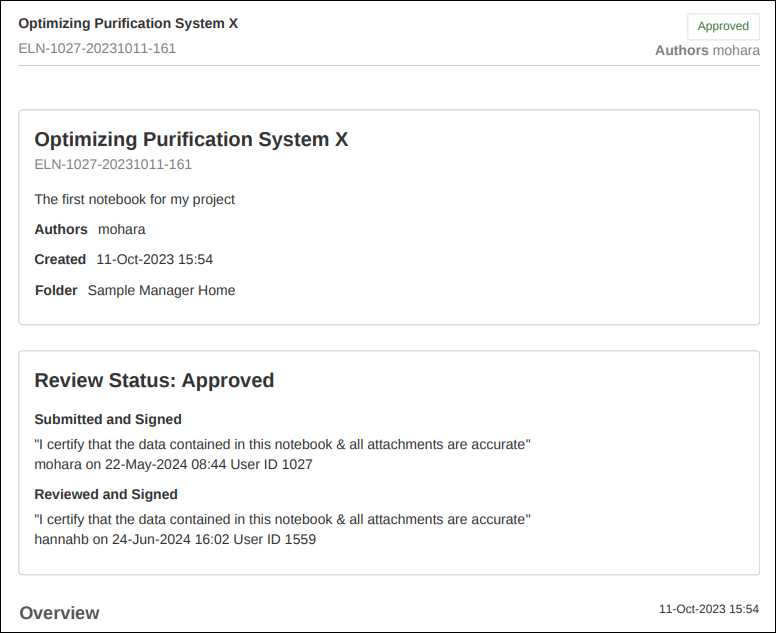Click the timestamp beside the Overview heading
This screenshot has width=776, height=633.
pos(708,608)
